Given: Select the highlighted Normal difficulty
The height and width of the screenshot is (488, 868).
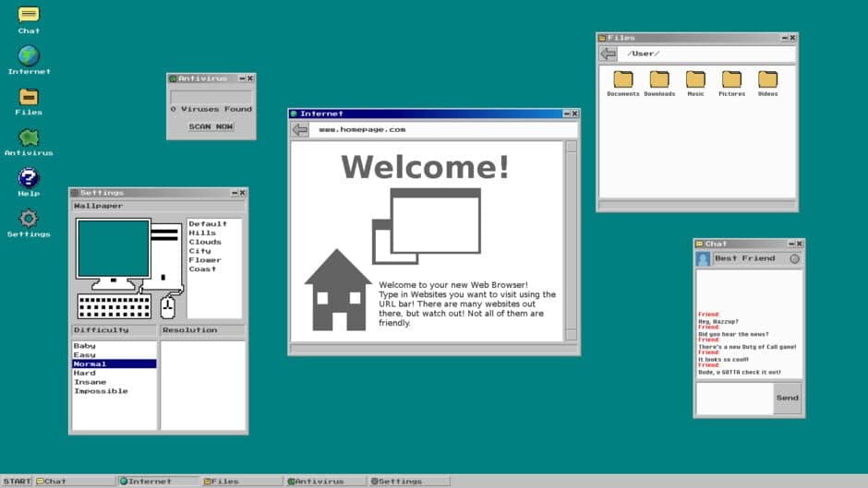Looking at the screenshot, I should 114,364.
